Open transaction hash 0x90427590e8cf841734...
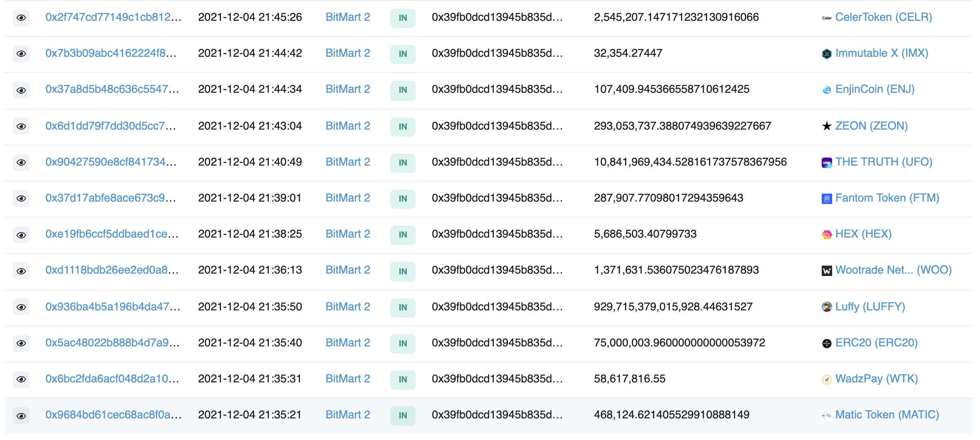 [111, 162]
